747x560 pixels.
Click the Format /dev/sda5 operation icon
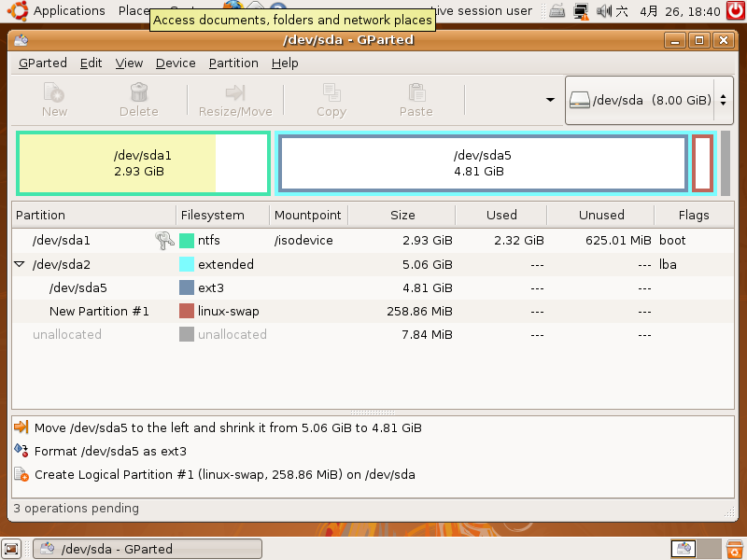21,450
